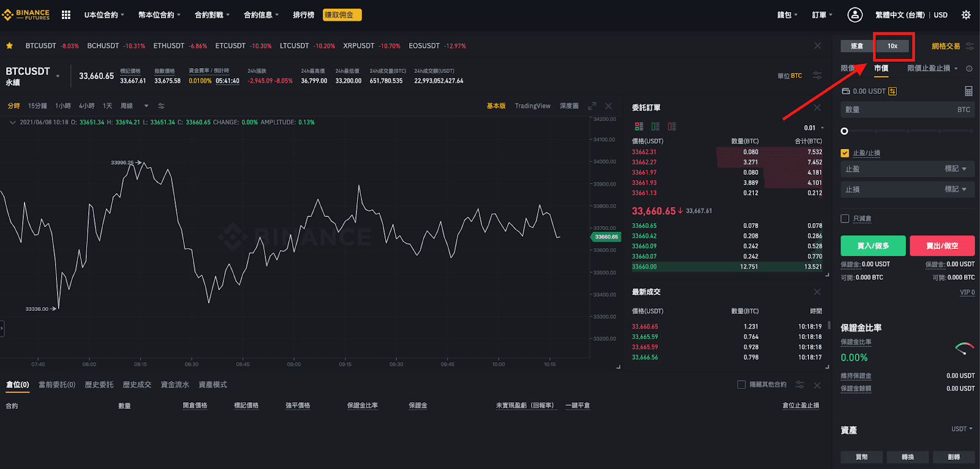Viewport: 980px width, 469px height.
Task: Select the 1小時 chart interval
Action: pos(63,106)
